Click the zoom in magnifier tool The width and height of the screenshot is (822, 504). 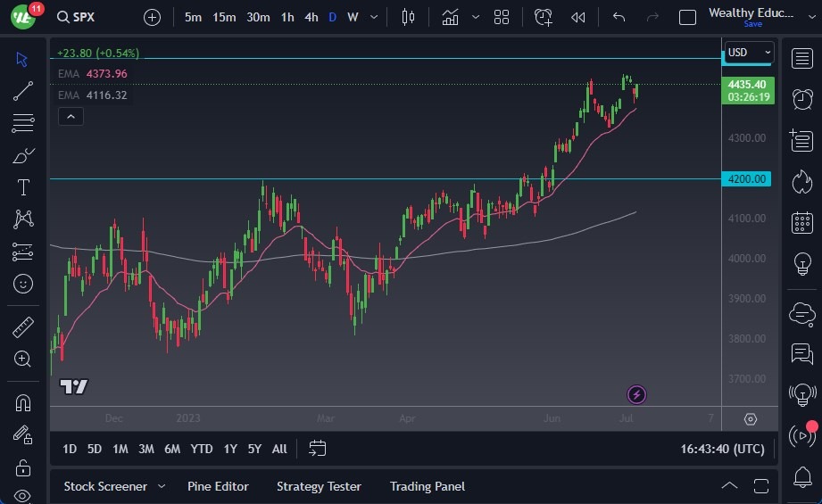(x=23, y=359)
